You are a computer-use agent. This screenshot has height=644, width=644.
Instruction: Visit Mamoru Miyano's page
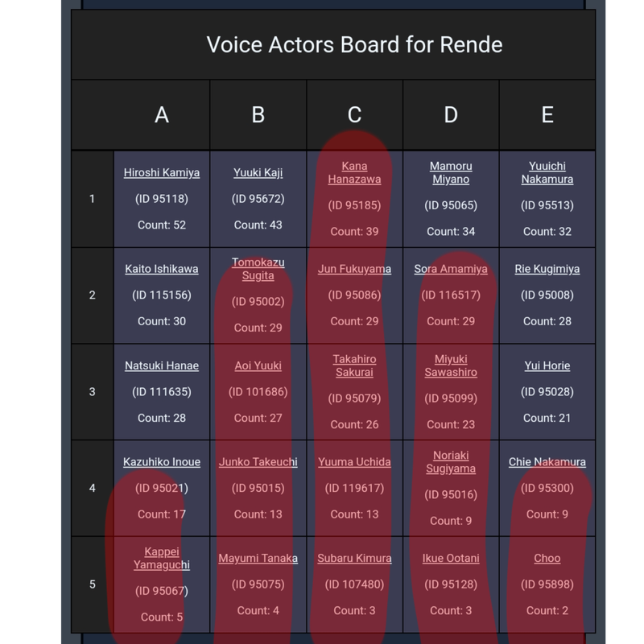click(451, 172)
